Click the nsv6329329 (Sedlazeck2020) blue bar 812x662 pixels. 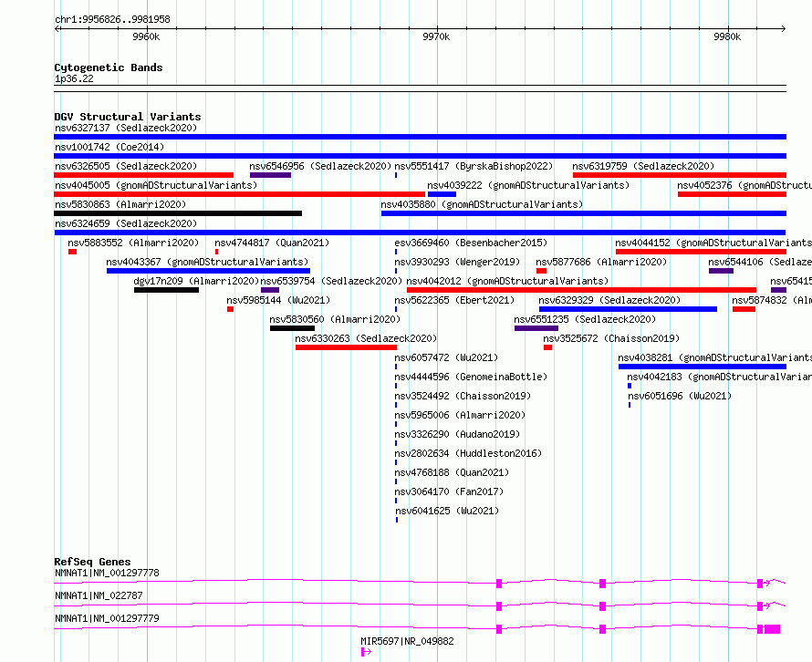coord(629,309)
